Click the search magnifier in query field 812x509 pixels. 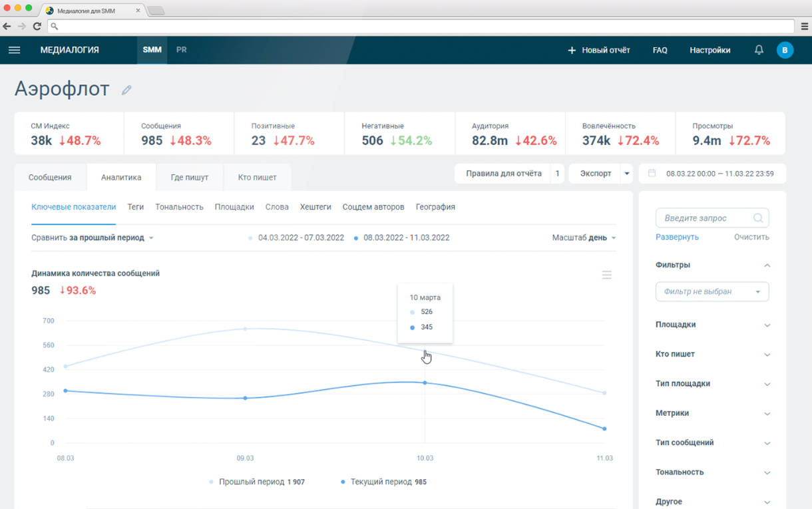757,218
